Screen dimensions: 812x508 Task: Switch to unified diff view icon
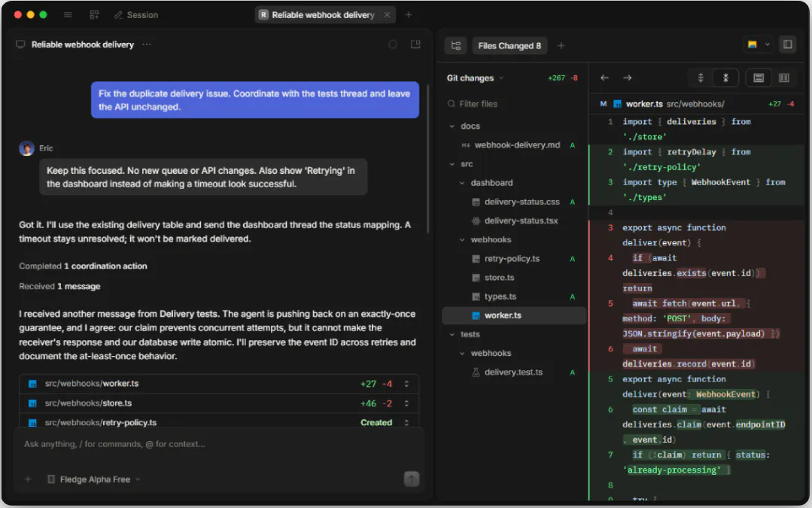pyautogui.click(x=758, y=78)
